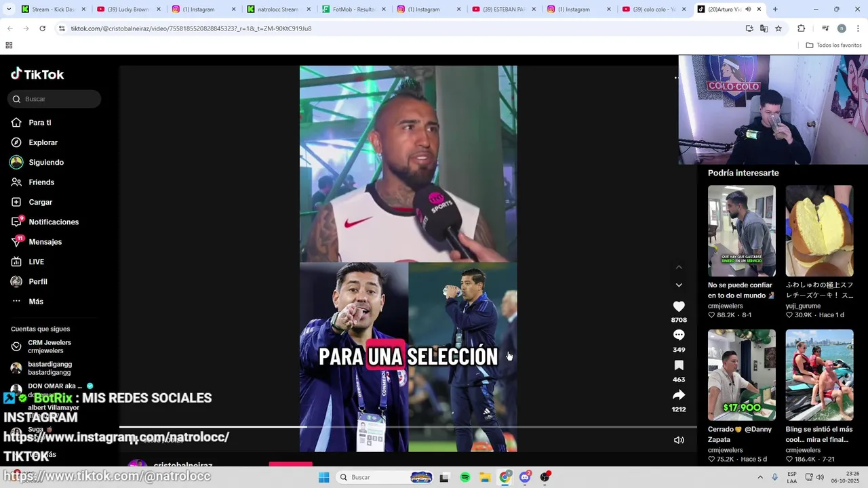The image size is (868, 488).
Task: Show hidden system tray icons
Action: point(759,477)
